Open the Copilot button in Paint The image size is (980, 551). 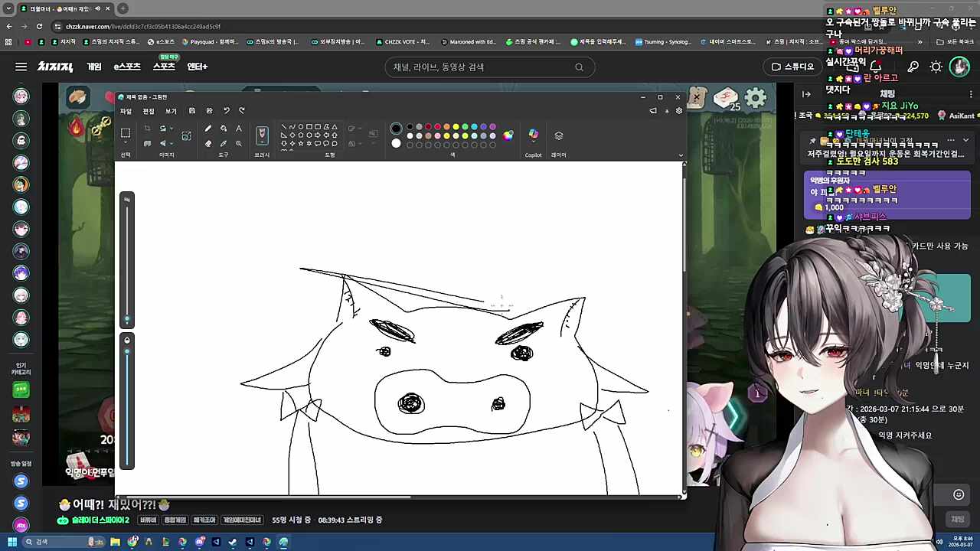tap(533, 135)
